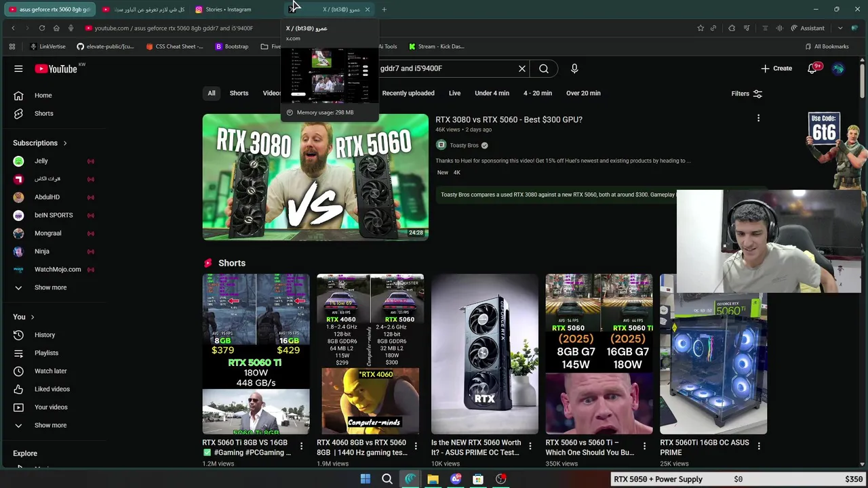
Task: Open Windows taskbar search
Action: 387,479
